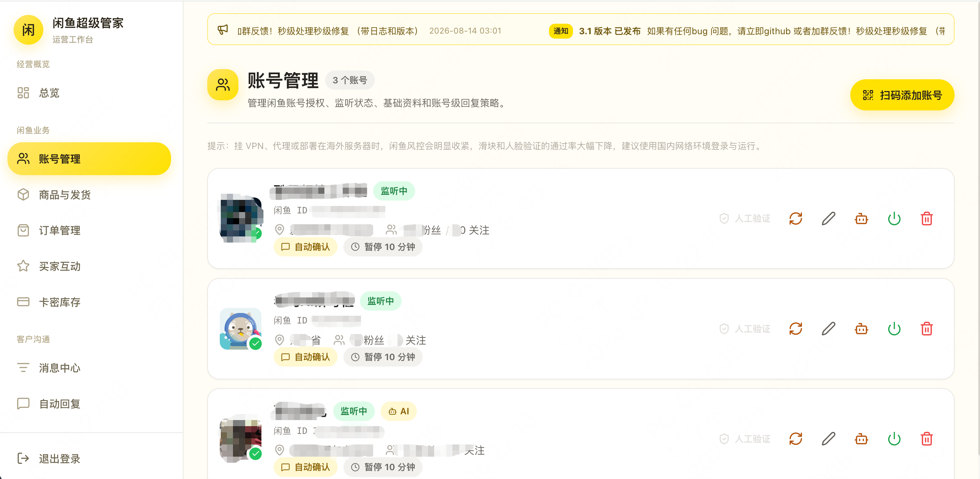The image size is (980, 479).
Task: Click 暂停 10 分钟 on third account
Action: 383,467
